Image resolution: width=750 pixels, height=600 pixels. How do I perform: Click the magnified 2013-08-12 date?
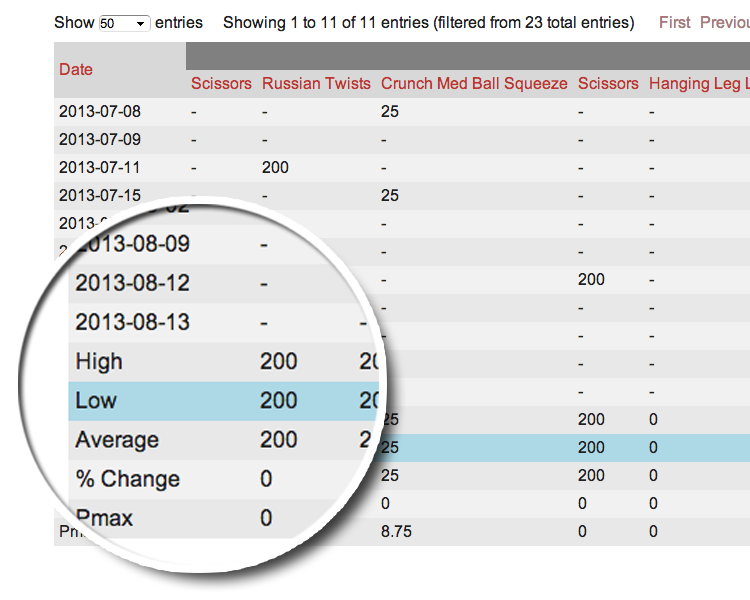tap(132, 283)
